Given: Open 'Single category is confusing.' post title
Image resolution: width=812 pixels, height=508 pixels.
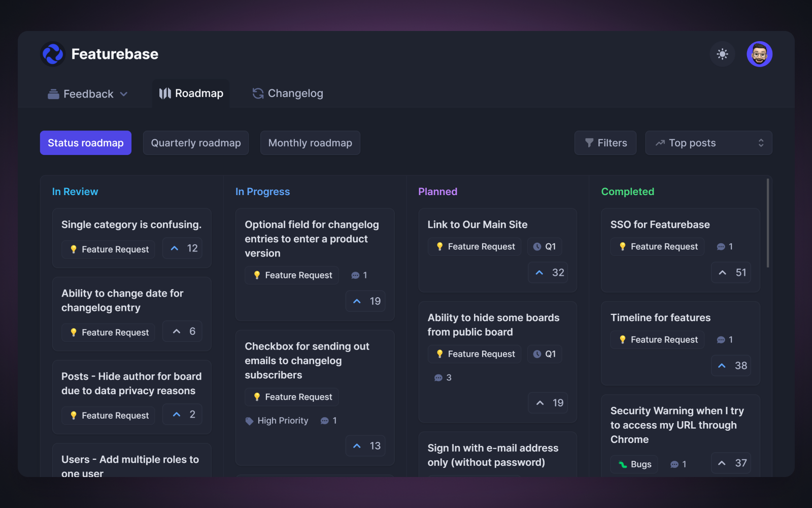Looking at the screenshot, I should (x=131, y=225).
